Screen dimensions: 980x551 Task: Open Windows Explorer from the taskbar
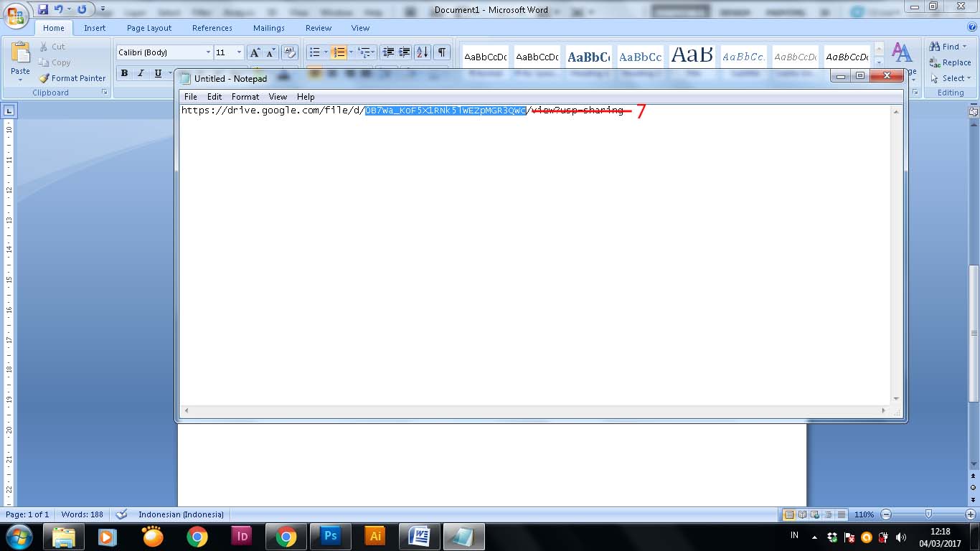tap(64, 536)
